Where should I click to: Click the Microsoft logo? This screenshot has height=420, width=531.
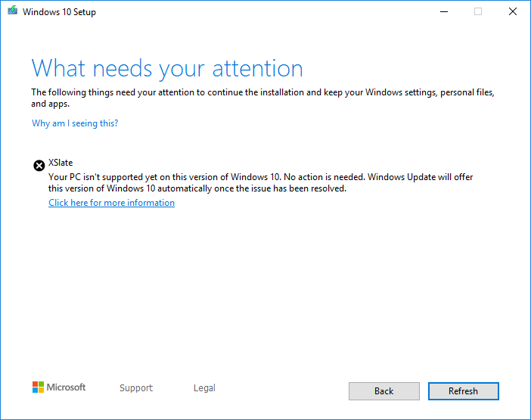59,387
